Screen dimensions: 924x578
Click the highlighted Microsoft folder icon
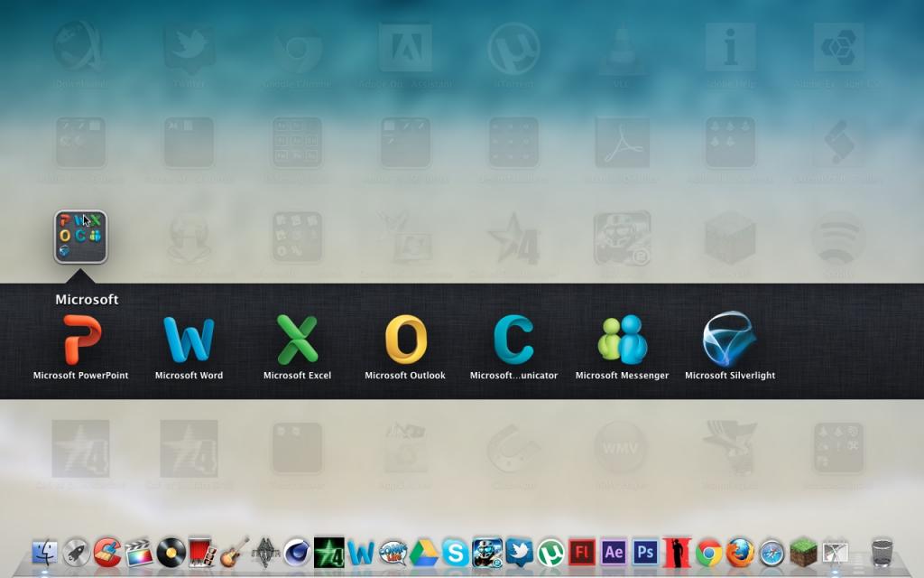[80, 237]
